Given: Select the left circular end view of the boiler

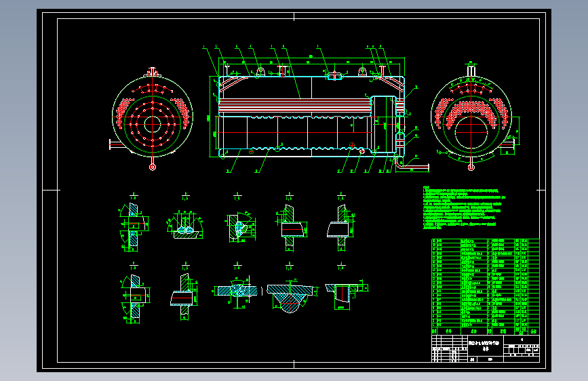Looking at the screenshot, I should pyautogui.click(x=152, y=119).
